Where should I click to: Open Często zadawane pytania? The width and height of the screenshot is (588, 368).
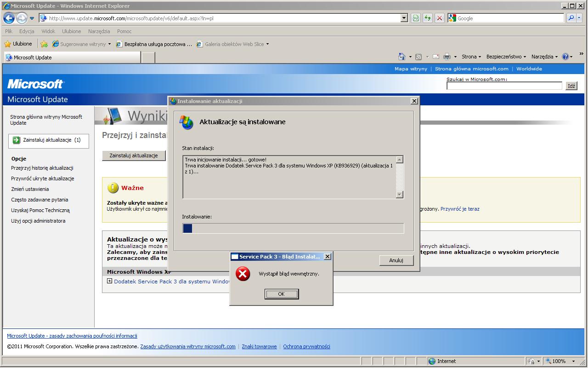pos(40,200)
